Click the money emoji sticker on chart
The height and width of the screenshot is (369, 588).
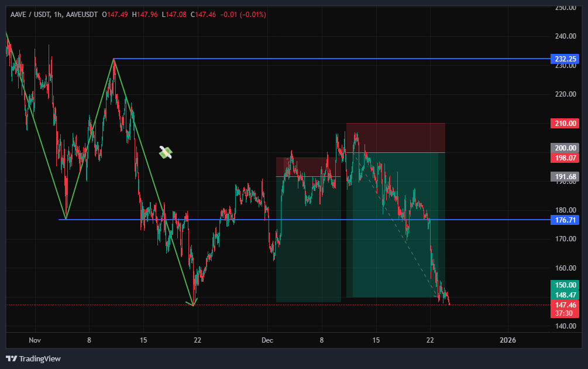point(166,152)
